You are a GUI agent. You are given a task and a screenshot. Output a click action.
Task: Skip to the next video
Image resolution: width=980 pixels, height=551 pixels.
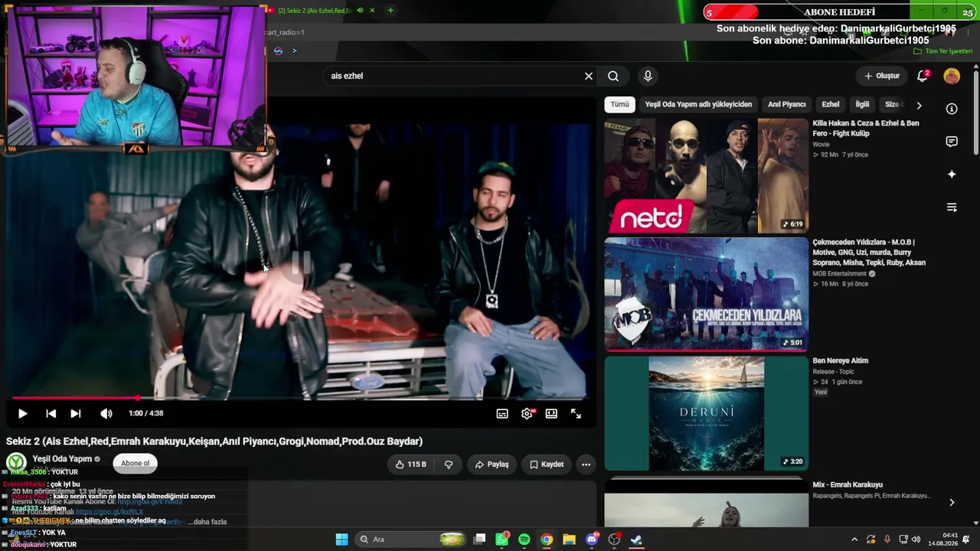point(75,413)
